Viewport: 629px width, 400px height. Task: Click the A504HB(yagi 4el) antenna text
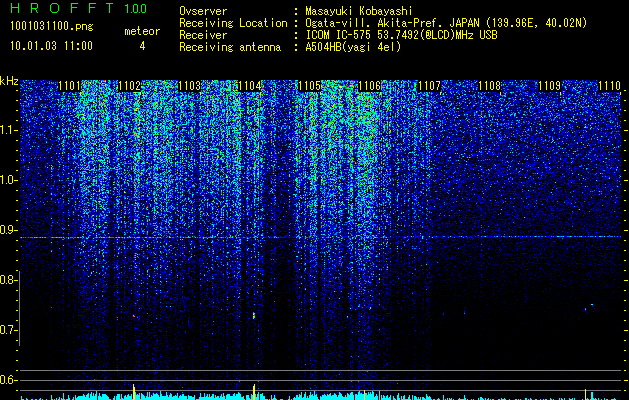click(353, 47)
